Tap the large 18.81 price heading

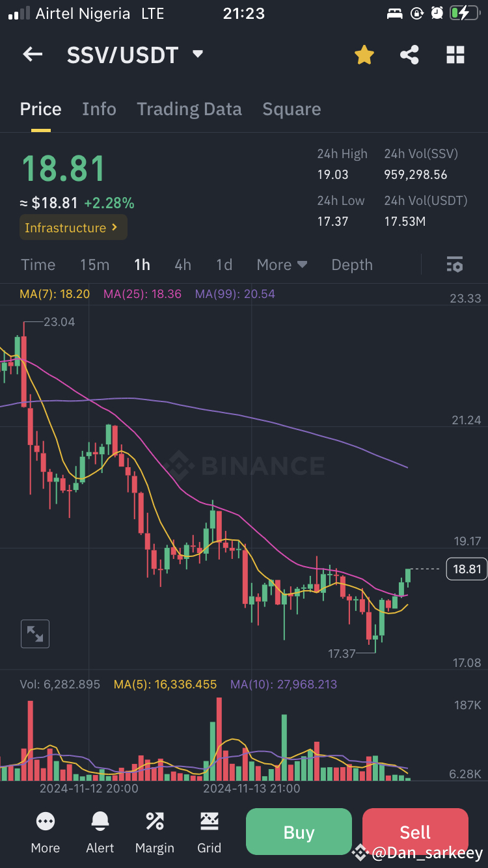point(63,169)
